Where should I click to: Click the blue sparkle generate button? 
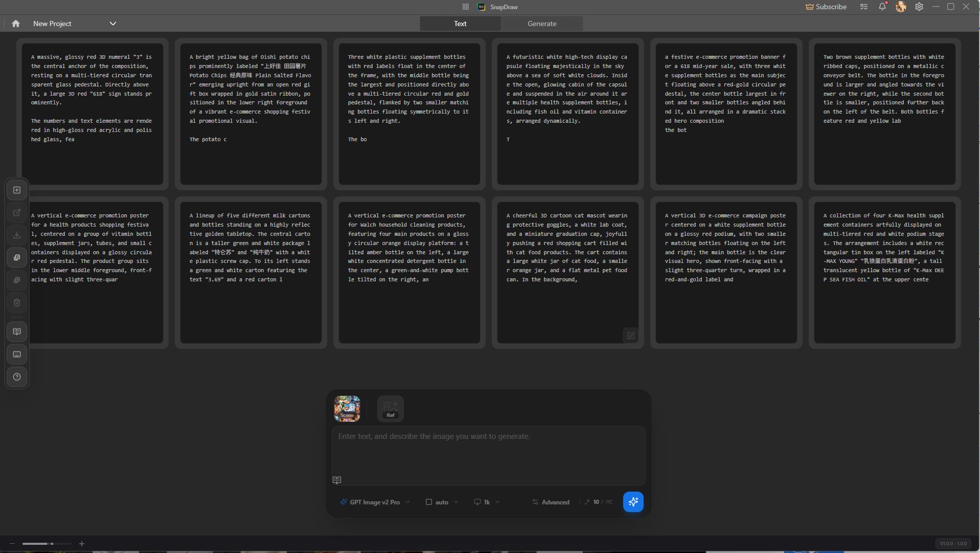633,502
